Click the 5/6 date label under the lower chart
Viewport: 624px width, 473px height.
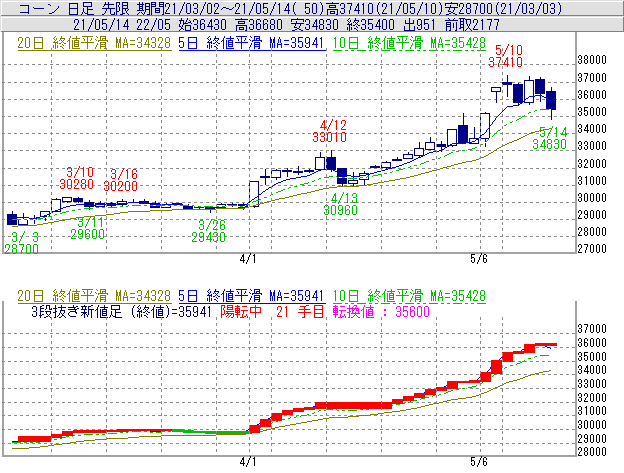click(479, 462)
